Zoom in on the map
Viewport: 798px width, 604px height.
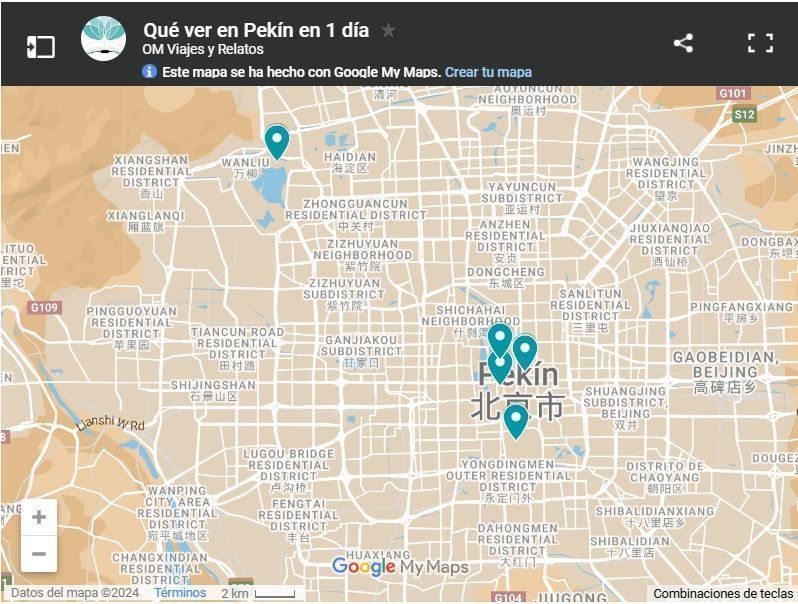39,517
